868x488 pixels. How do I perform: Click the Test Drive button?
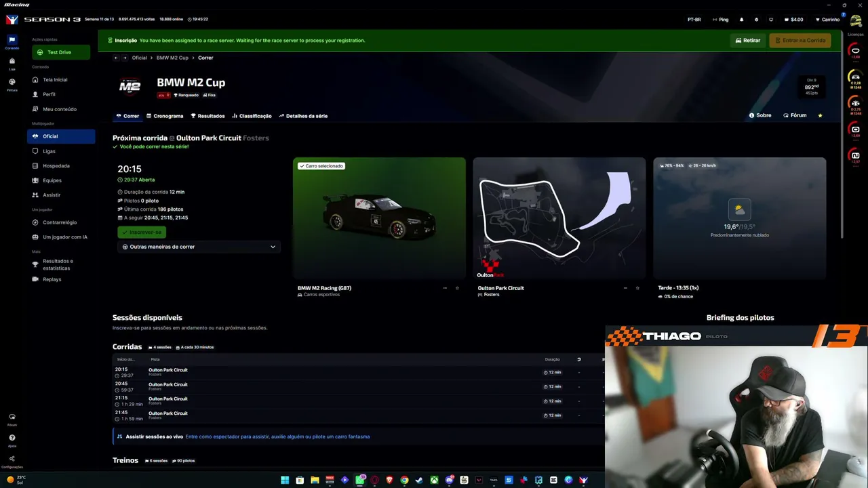point(61,52)
